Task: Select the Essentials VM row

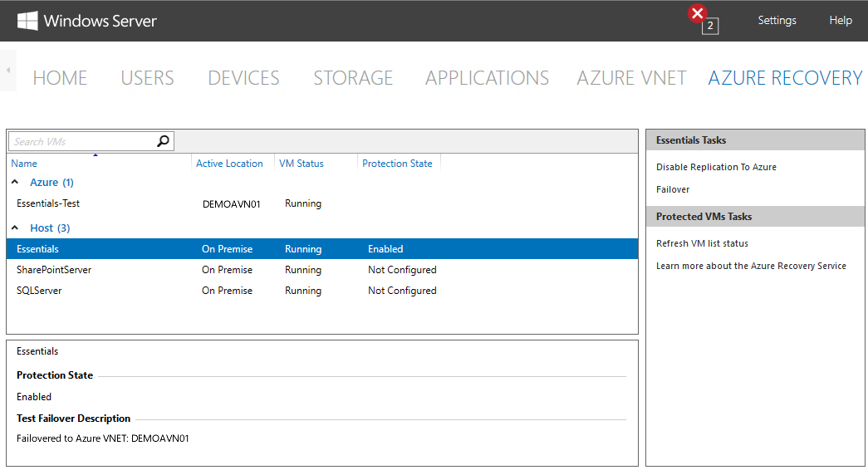Action: [322, 249]
